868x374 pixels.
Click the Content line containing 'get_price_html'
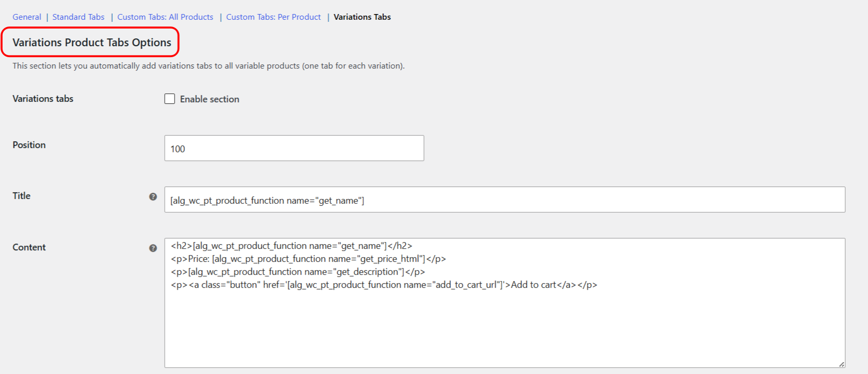(x=308, y=259)
